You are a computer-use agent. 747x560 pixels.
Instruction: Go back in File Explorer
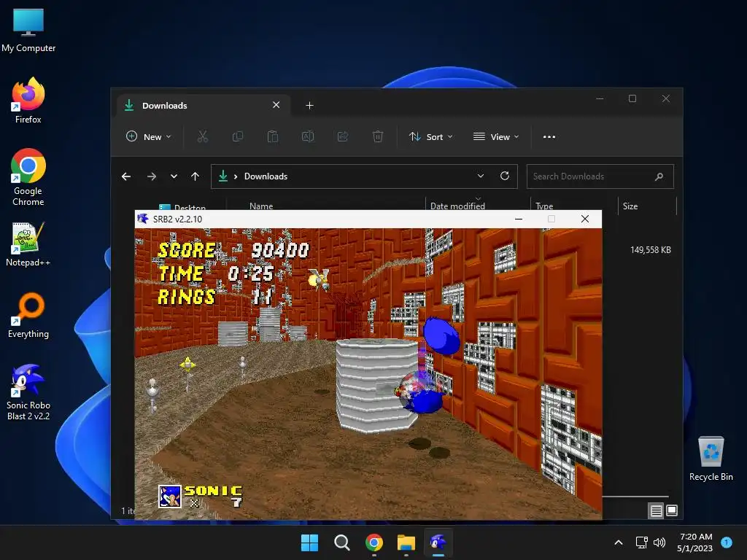[126, 176]
